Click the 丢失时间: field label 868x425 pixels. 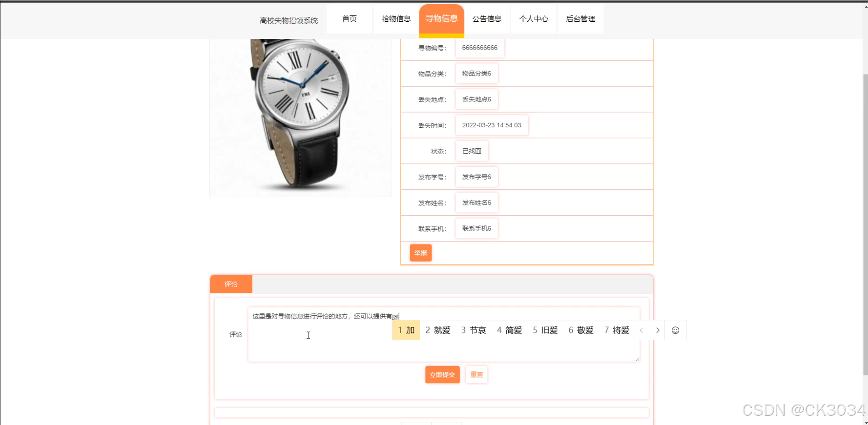tap(432, 125)
